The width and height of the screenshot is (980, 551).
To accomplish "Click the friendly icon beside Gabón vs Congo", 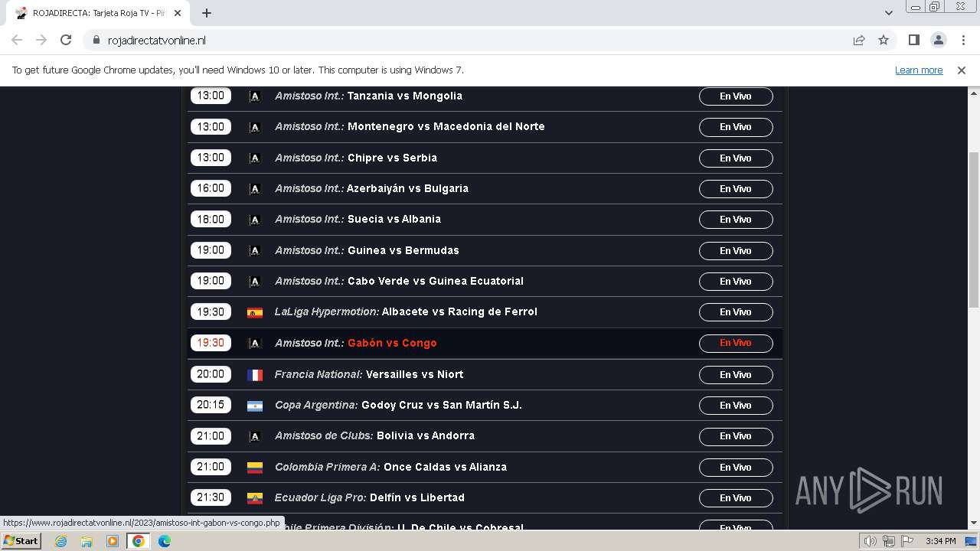I will coord(255,344).
